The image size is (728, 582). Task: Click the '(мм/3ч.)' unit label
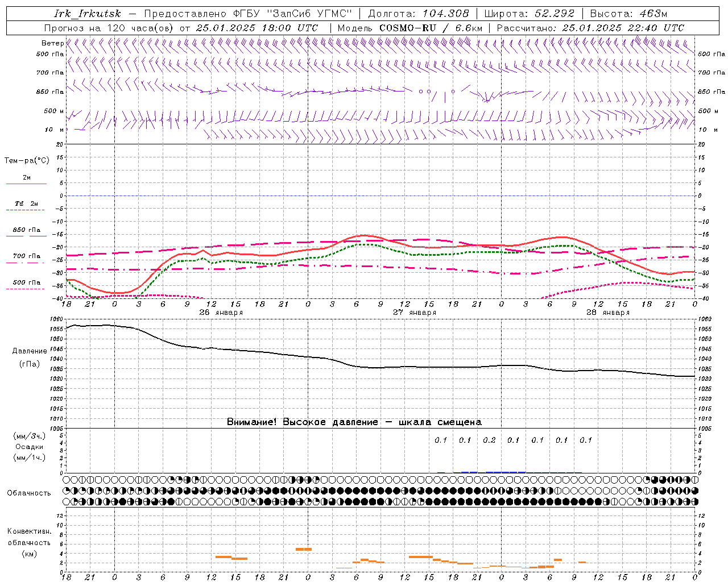[29, 436]
